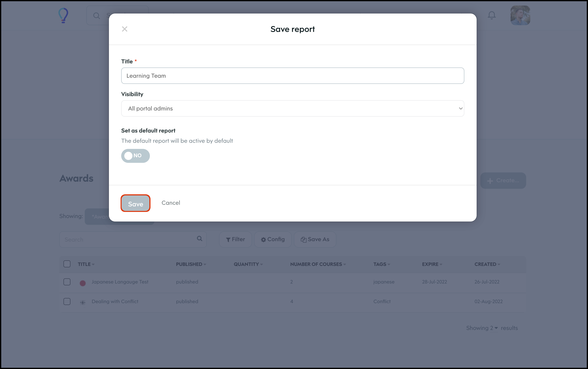
Task: Click the awards search magnifier icon
Action: (199, 239)
